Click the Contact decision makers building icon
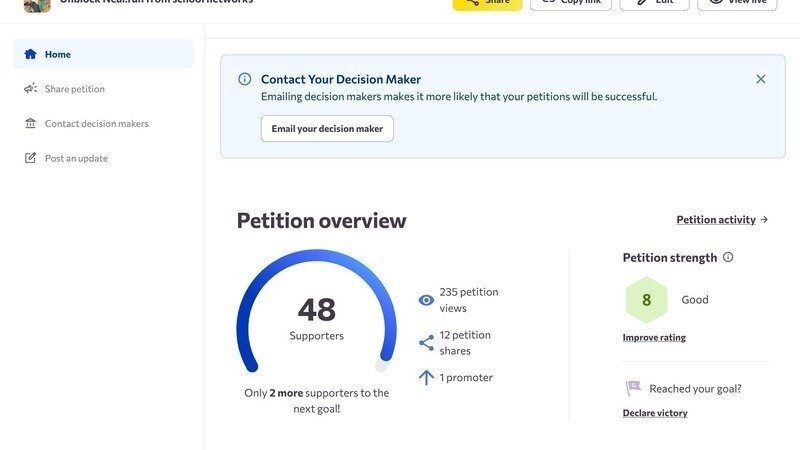Screen dimensions: 800x450 click(30, 124)
